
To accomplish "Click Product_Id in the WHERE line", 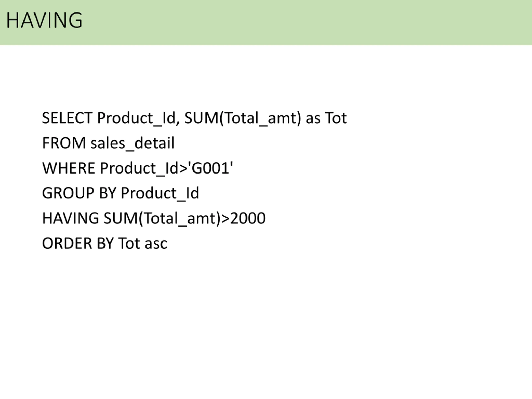I will click(139, 168).
